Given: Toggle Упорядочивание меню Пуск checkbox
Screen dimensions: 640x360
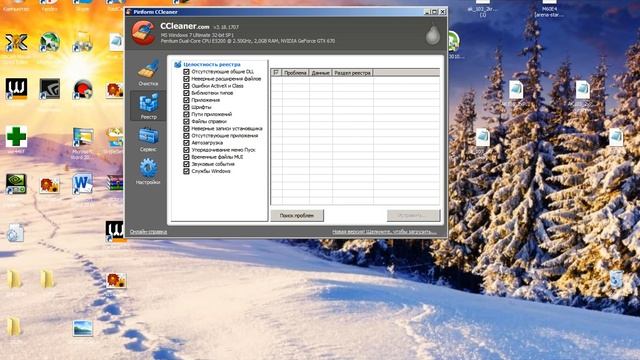Looking at the screenshot, I should pos(186,150).
